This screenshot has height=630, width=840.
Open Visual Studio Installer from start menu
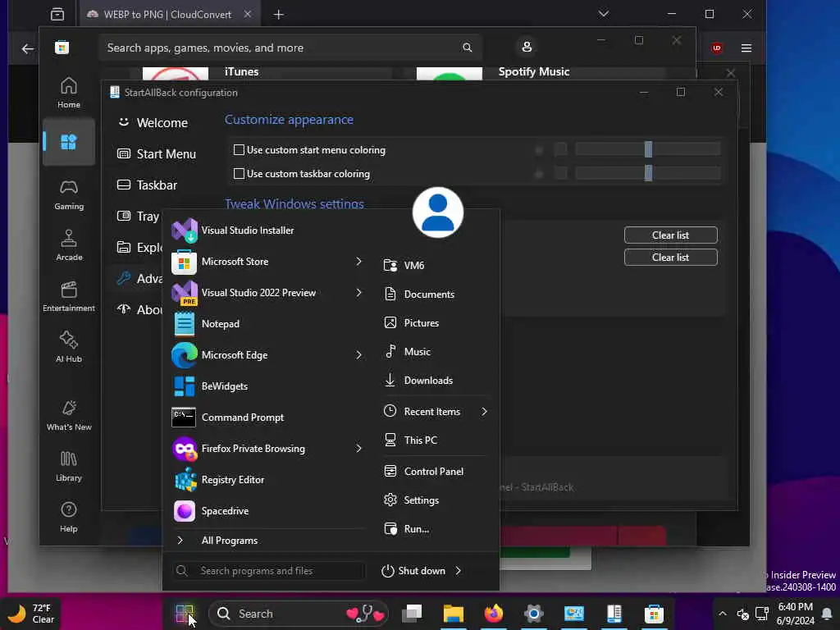tap(267, 231)
